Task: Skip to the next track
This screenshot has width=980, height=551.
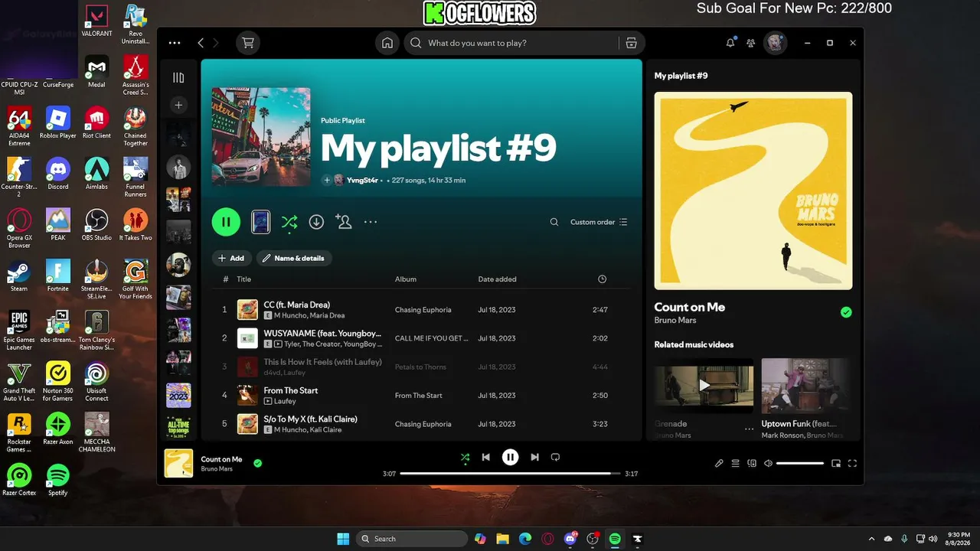Action: coord(534,457)
